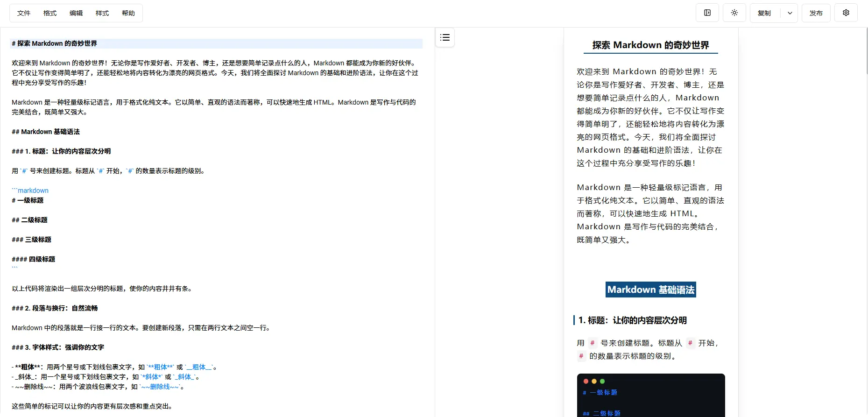Click the 复制 button

[764, 13]
